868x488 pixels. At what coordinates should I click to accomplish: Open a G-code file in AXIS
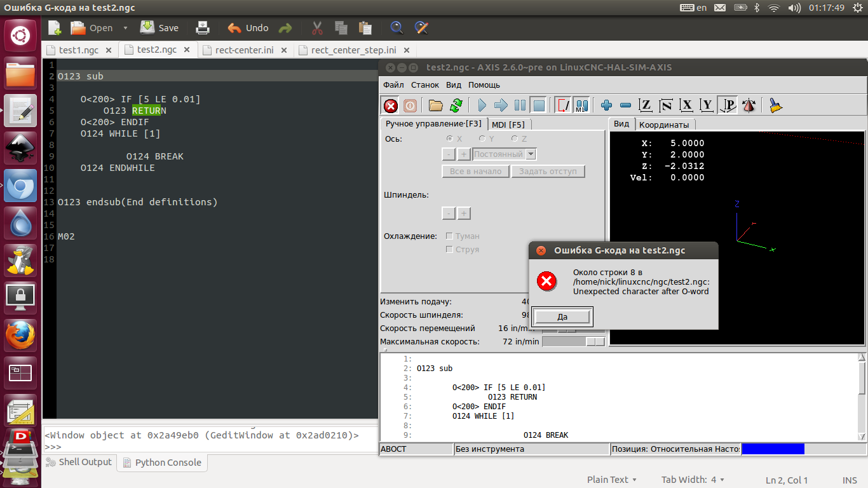[435, 105]
